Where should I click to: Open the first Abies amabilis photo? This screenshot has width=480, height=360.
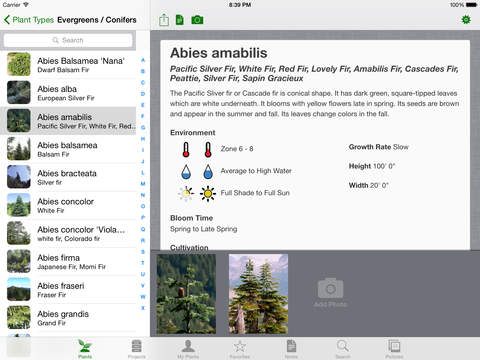coord(186,294)
